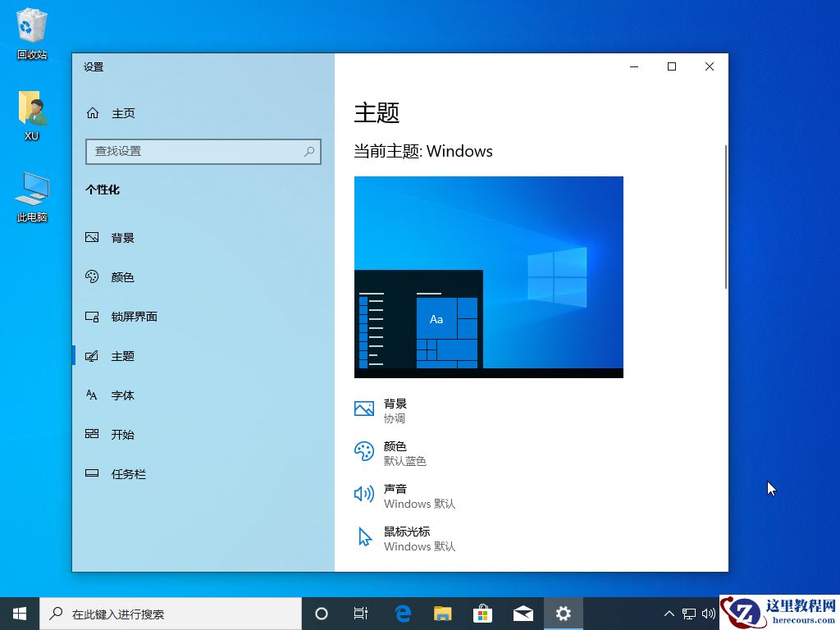Open Microsoft Store from the taskbar

pyautogui.click(x=482, y=613)
